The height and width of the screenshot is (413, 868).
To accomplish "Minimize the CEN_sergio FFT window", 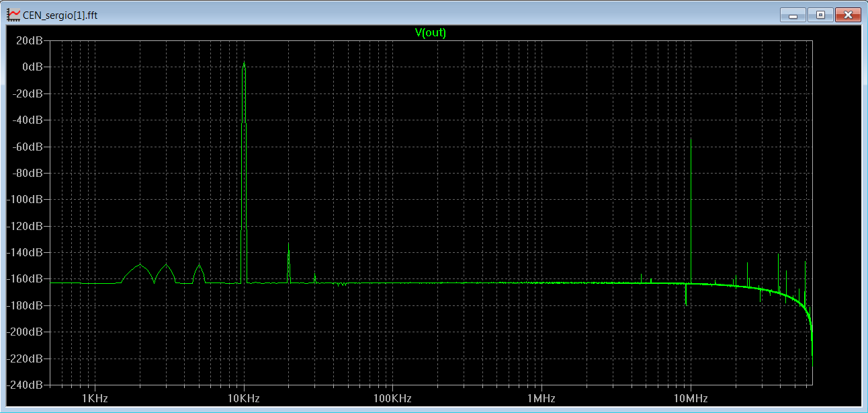I will 793,14.
